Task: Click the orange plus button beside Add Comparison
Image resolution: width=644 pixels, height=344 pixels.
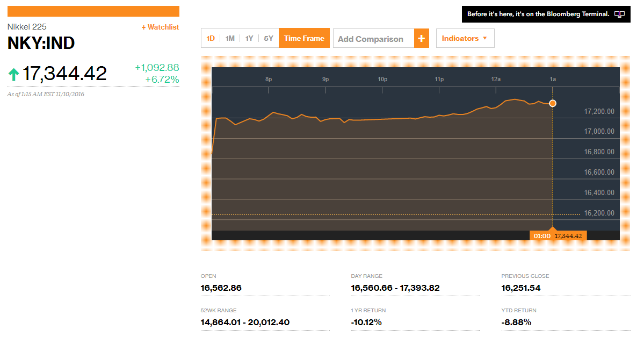Action: point(421,38)
